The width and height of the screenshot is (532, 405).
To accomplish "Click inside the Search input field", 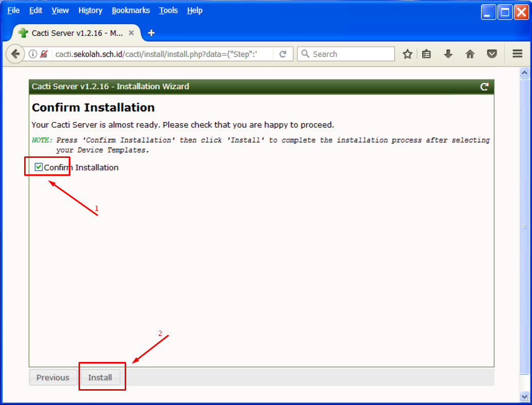I will pyautogui.click(x=351, y=54).
